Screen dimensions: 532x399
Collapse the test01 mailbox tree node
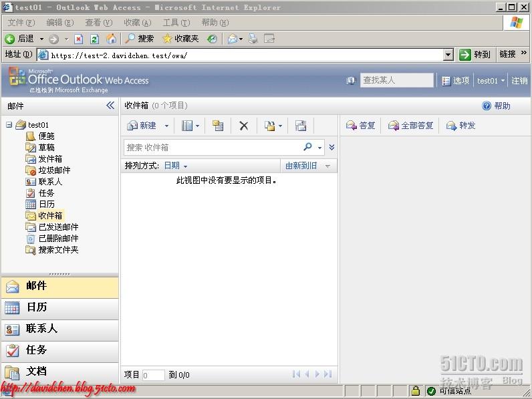click(9, 124)
